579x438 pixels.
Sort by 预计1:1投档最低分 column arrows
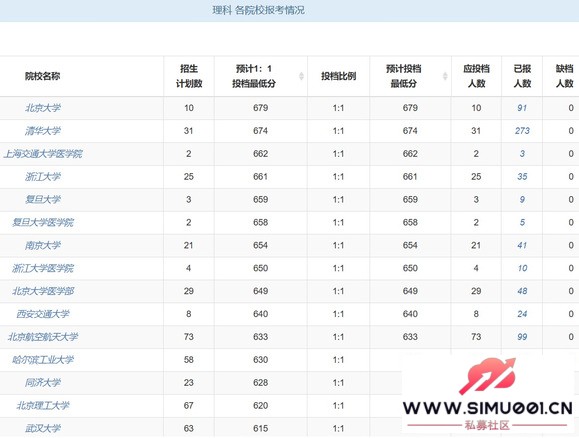[x=301, y=76]
